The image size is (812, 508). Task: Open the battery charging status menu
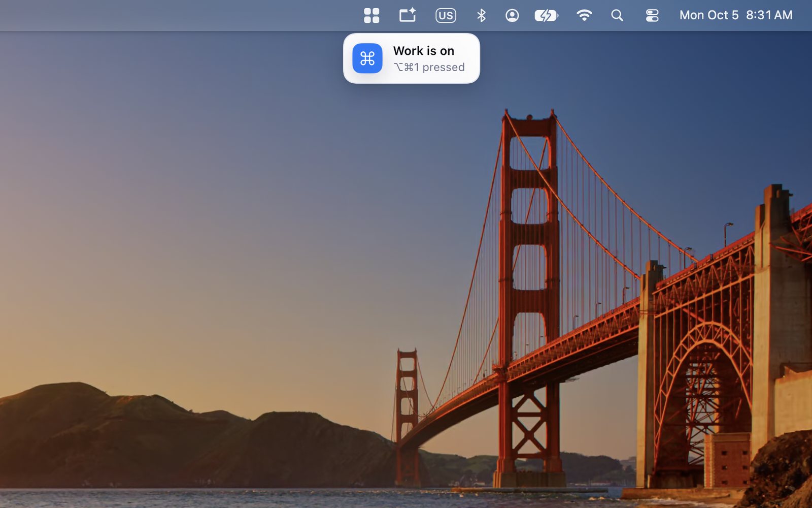(x=546, y=15)
